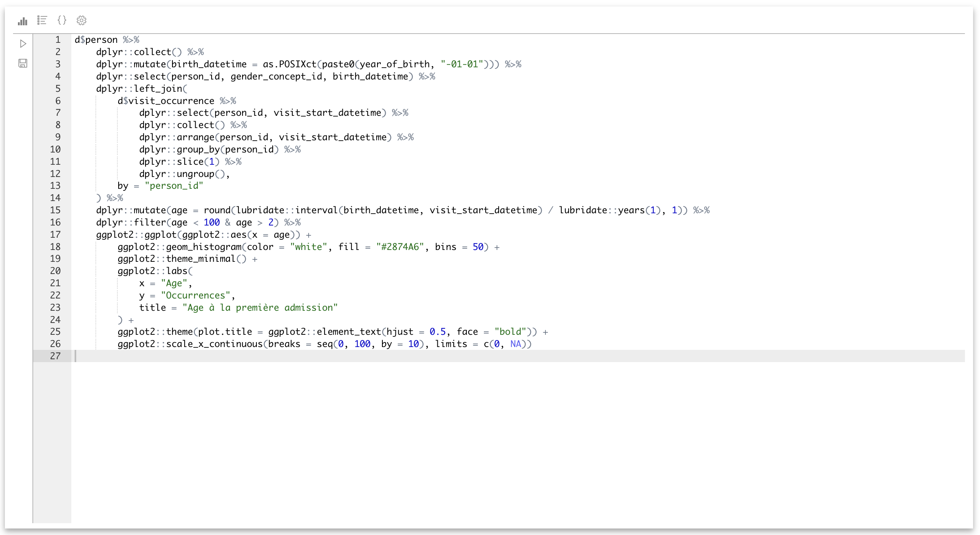Click 'ungroup()' on line 12
This screenshot has width=980, height=535.
point(201,174)
